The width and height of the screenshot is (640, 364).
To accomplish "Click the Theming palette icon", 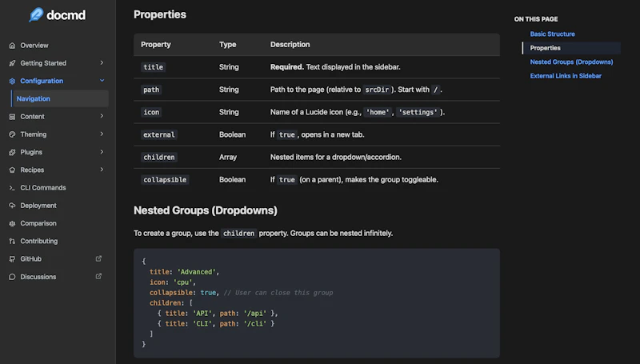I will coord(12,134).
